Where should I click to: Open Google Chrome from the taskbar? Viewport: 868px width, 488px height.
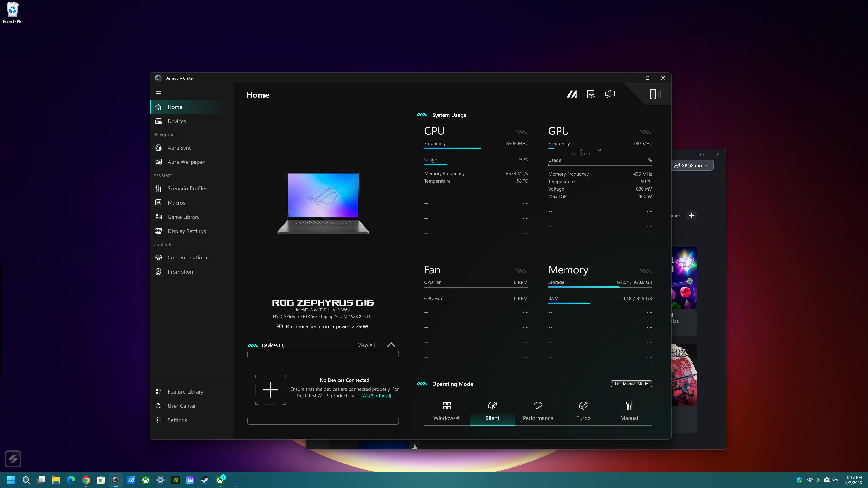pyautogui.click(x=86, y=480)
